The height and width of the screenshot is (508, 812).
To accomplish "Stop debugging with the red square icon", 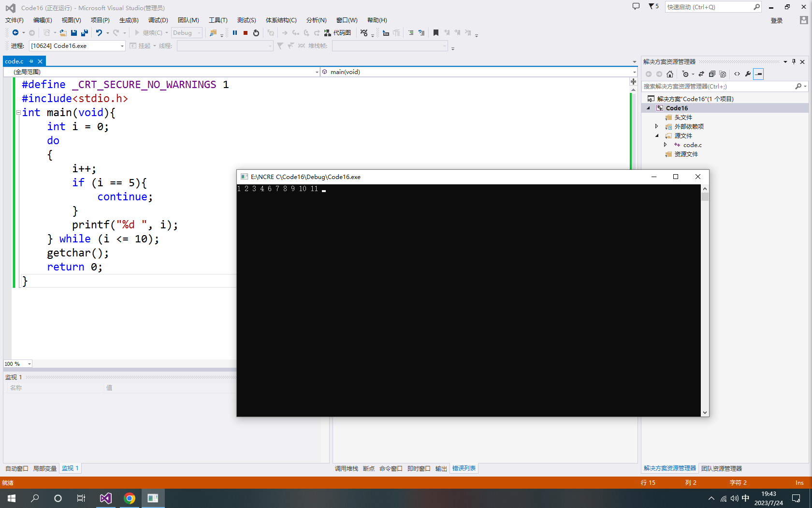I will [246, 33].
